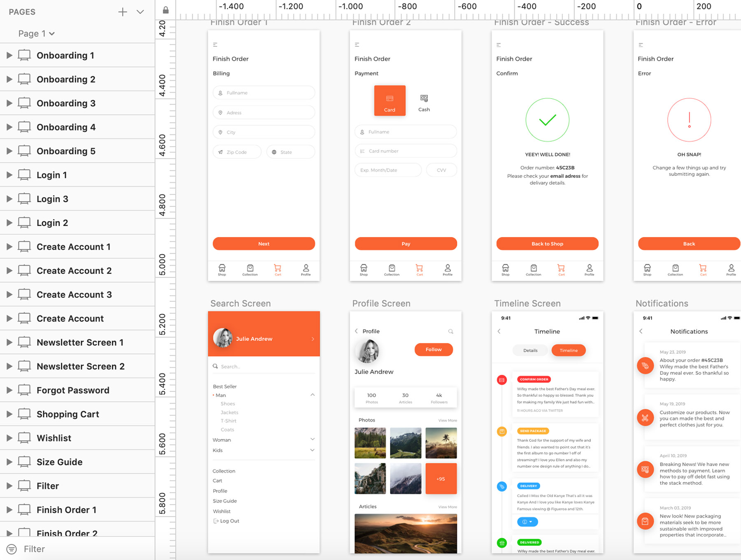The height and width of the screenshot is (560, 741).
Task: Expand the Woman category in Search Screen
Action: (x=313, y=439)
